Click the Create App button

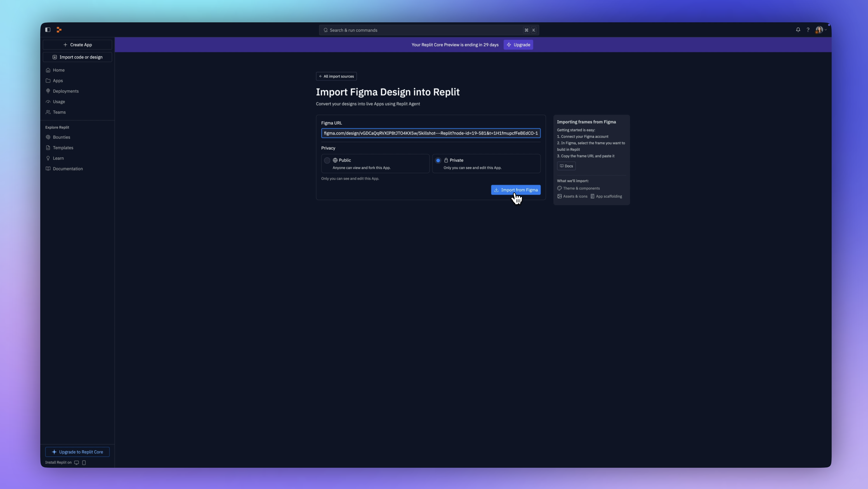[x=77, y=44]
